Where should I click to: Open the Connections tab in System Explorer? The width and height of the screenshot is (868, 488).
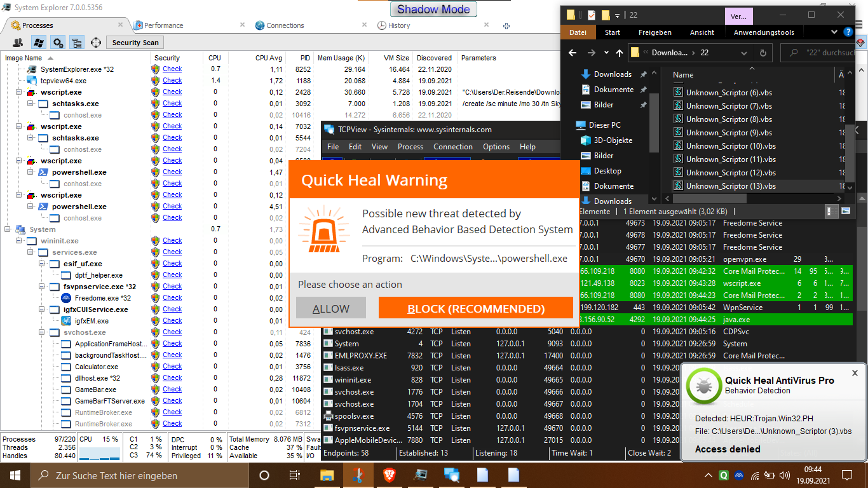[x=285, y=25]
